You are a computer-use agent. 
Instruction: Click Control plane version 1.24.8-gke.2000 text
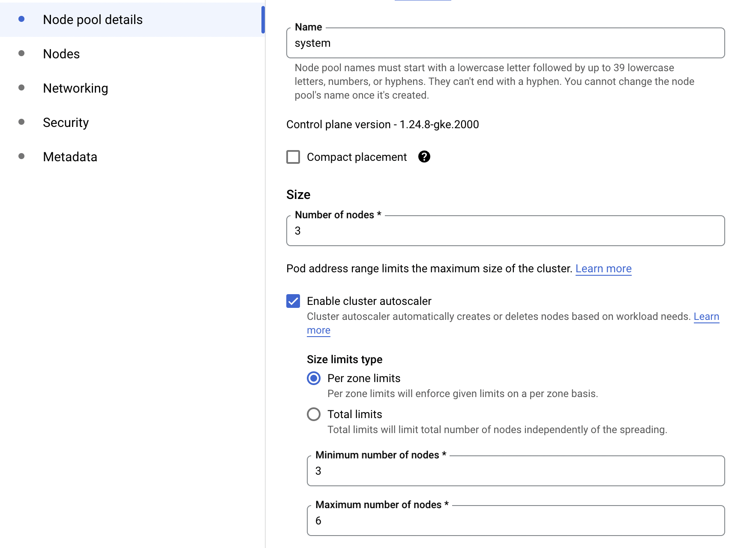(383, 124)
